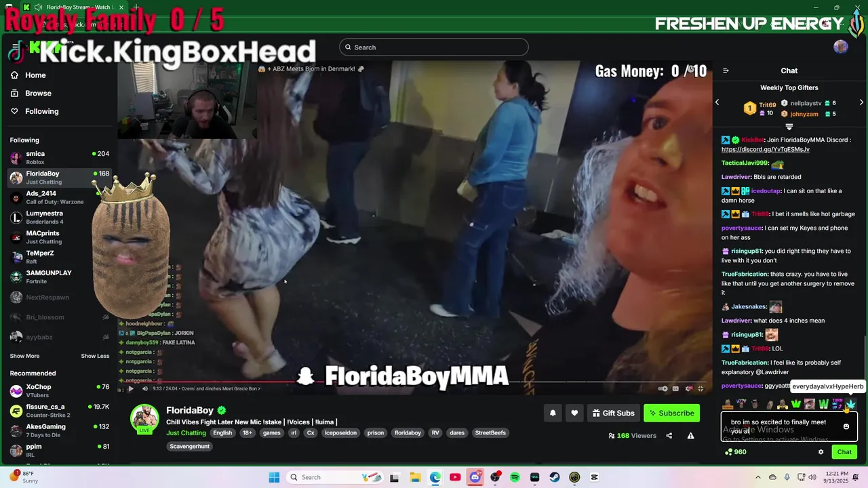Image resolution: width=868 pixels, height=488 pixels.
Task: Play or pause the stream video
Action: pos(131,388)
